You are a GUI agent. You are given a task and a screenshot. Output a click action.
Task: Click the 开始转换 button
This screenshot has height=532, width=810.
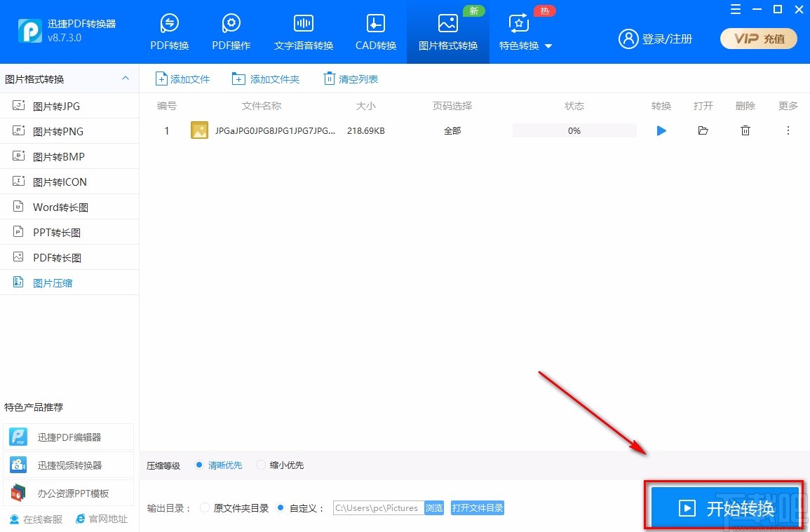coord(724,508)
